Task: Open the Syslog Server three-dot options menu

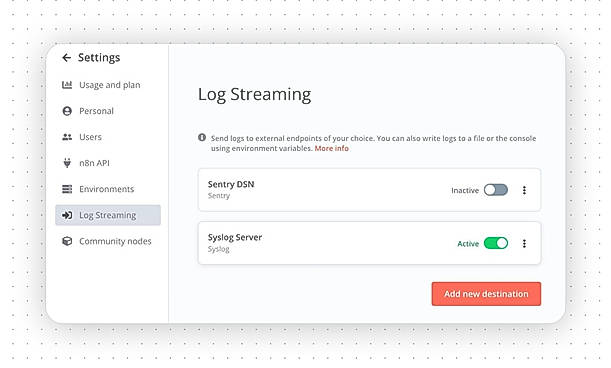Action: [524, 244]
